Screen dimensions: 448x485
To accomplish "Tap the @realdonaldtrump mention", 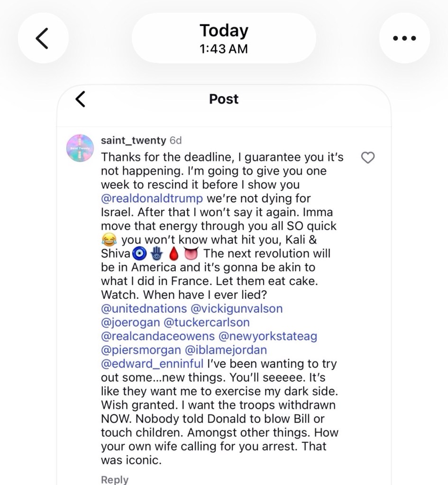I will (x=152, y=198).
